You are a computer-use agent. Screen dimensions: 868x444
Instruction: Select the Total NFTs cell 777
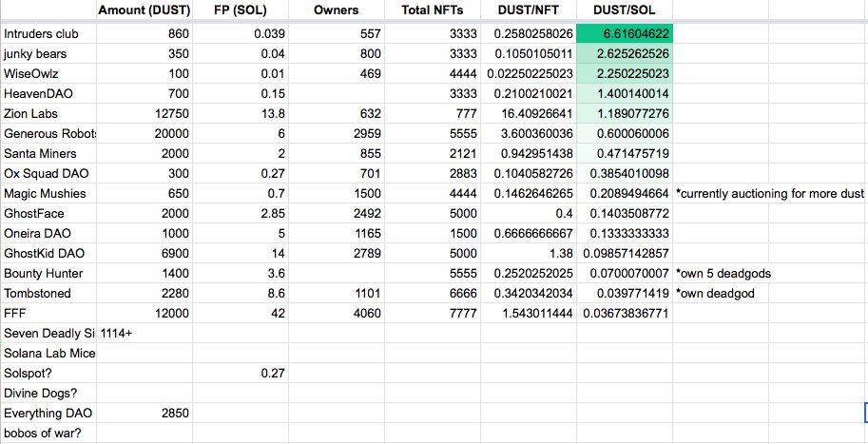433,113
